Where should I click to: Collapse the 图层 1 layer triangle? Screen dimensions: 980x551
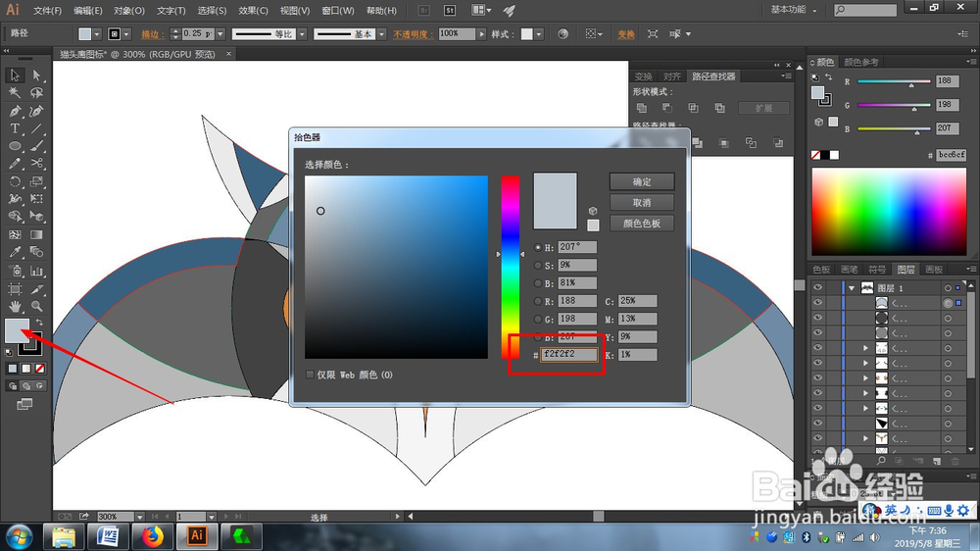[x=852, y=288]
